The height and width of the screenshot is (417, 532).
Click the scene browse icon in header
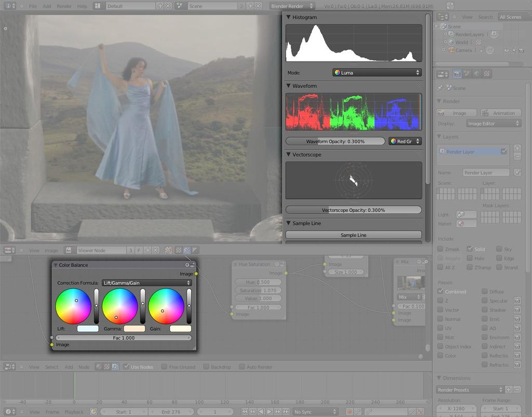click(x=180, y=6)
